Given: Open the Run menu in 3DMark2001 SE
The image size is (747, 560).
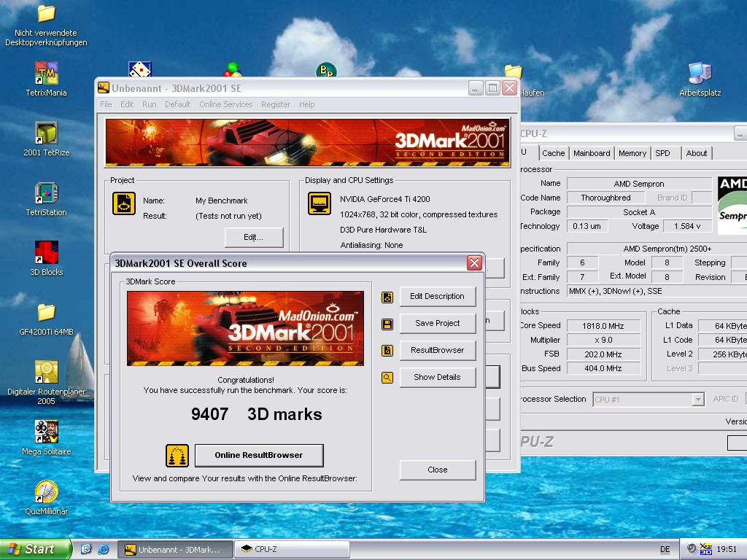Looking at the screenshot, I should coord(149,104).
